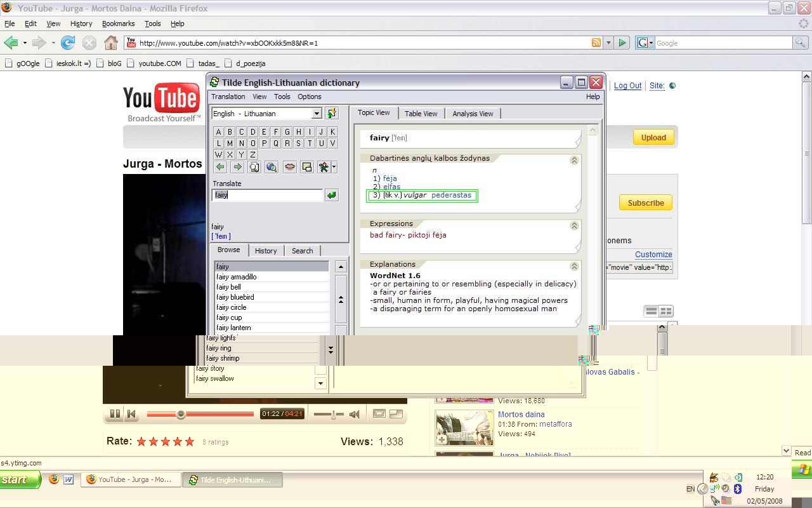Switch to the History tab

click(266, 251)
